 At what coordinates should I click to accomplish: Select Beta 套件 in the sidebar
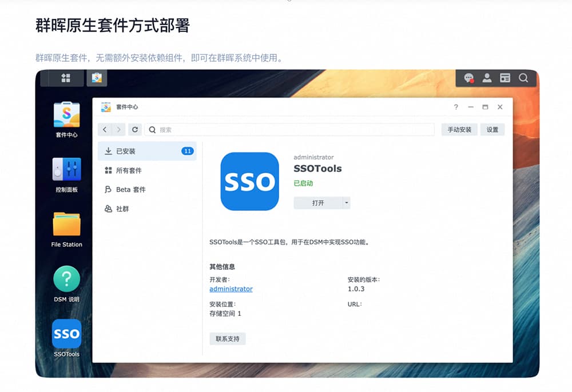point(147,190)
